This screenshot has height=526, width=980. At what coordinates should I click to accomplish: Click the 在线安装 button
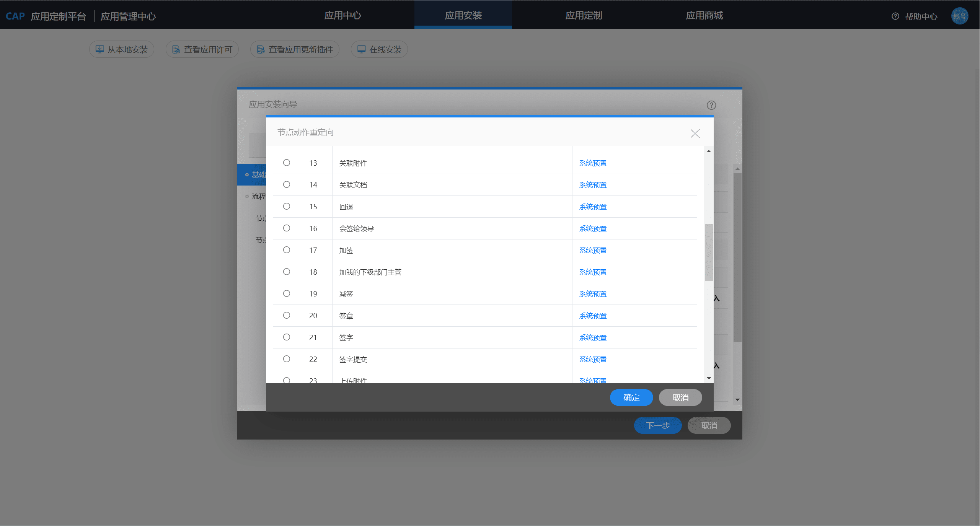click(x=379, y=49)
